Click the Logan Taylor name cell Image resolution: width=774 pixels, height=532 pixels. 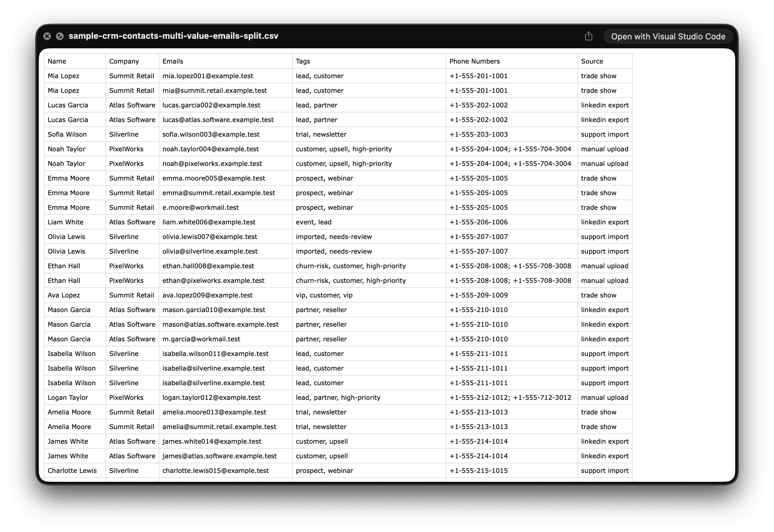point(75,398)
